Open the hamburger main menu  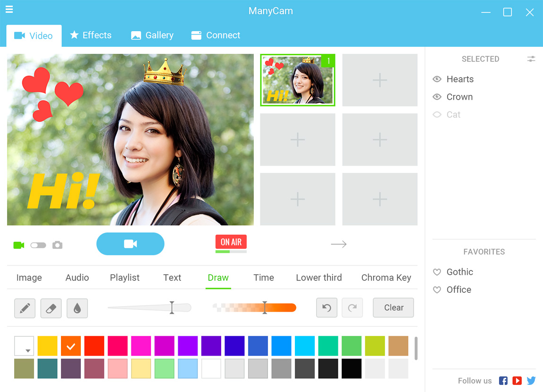point(9,9)
